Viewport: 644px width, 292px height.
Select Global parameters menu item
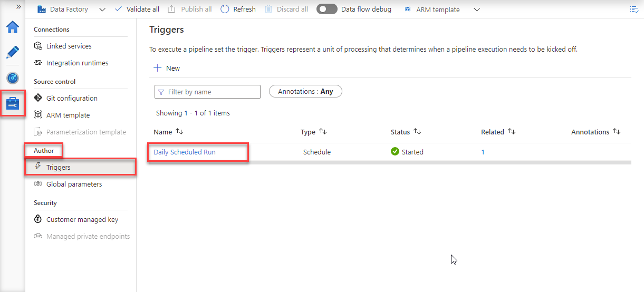pyautogui.click(x=74, y=184)
